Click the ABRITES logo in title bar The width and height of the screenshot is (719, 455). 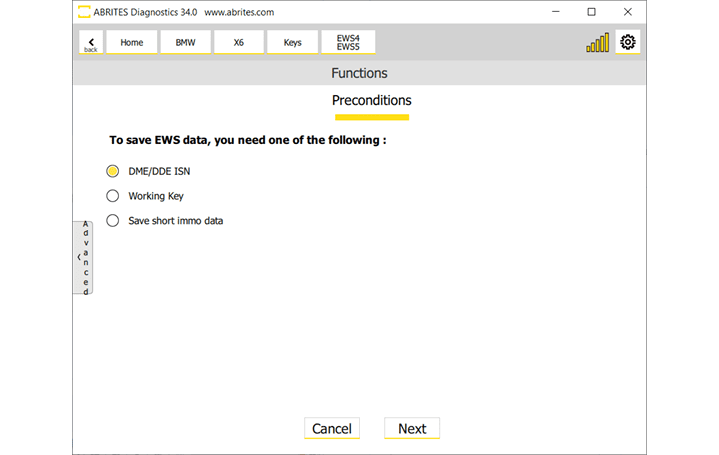pyautogui.click(x=84, y=12)
